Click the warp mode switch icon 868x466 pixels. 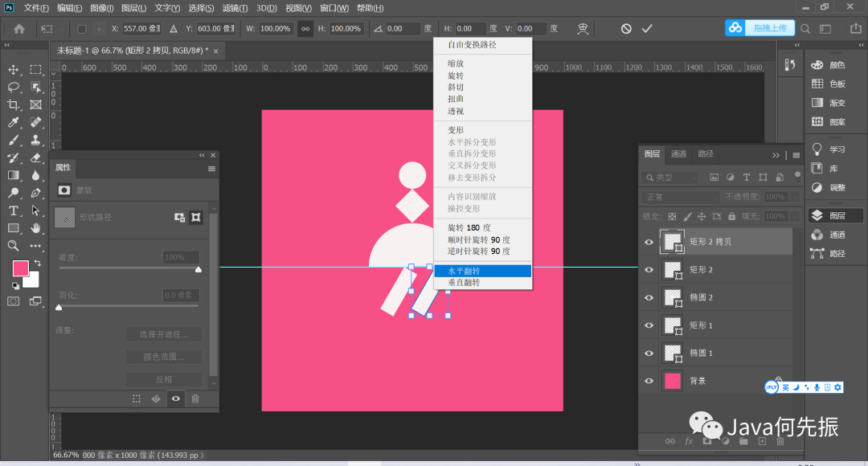point(583,29)
